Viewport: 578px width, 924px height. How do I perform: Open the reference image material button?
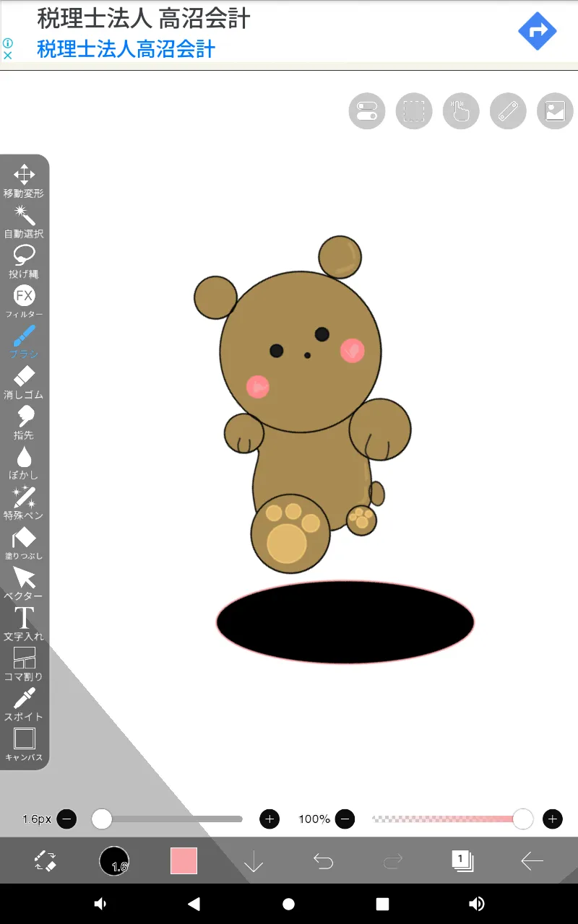coord(555,111)
